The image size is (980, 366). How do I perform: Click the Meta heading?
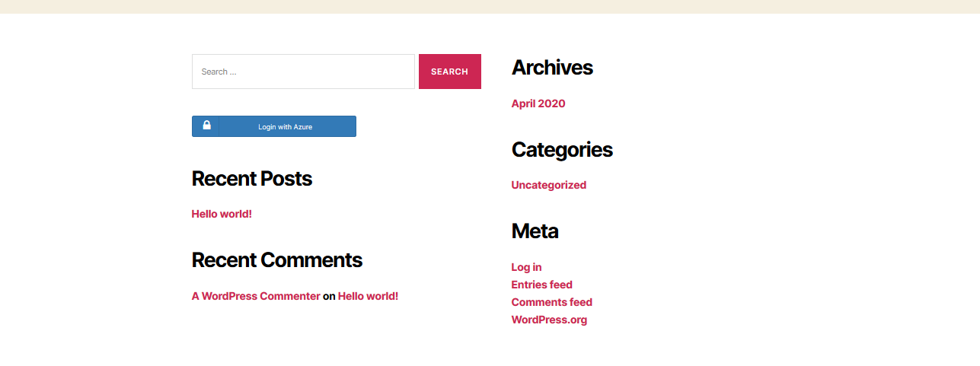point(535,231)
